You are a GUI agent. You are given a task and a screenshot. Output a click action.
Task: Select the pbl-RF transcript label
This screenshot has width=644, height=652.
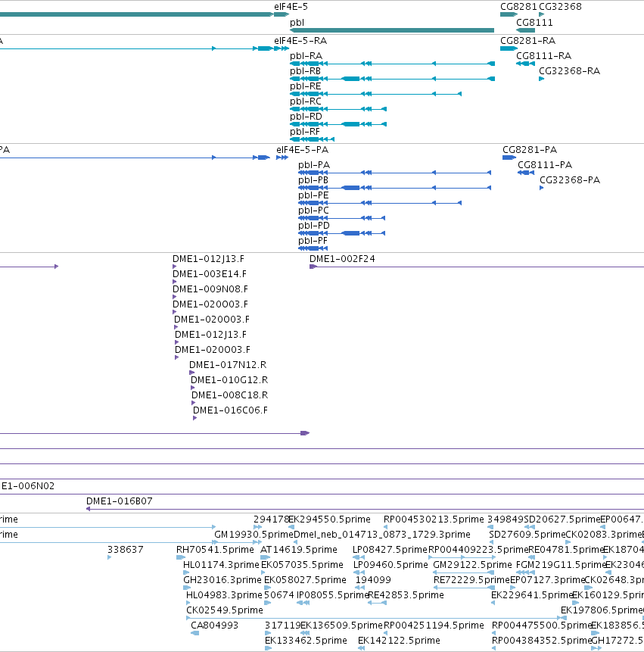[305, 132]
